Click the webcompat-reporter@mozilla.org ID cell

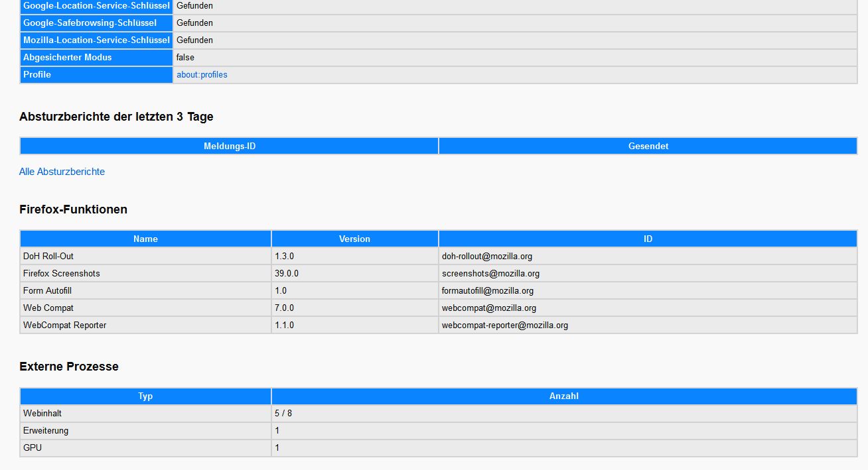pyautogui.click(x=504, y=325)
